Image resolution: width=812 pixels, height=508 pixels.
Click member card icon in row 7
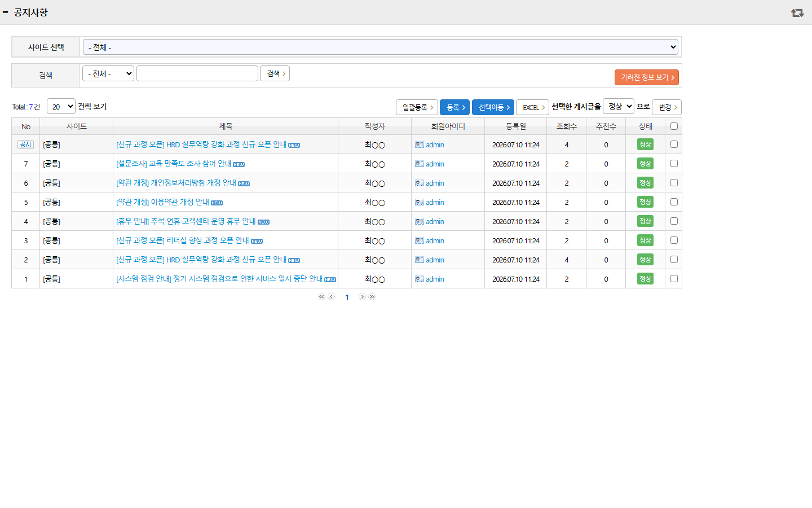pos(420,164)
